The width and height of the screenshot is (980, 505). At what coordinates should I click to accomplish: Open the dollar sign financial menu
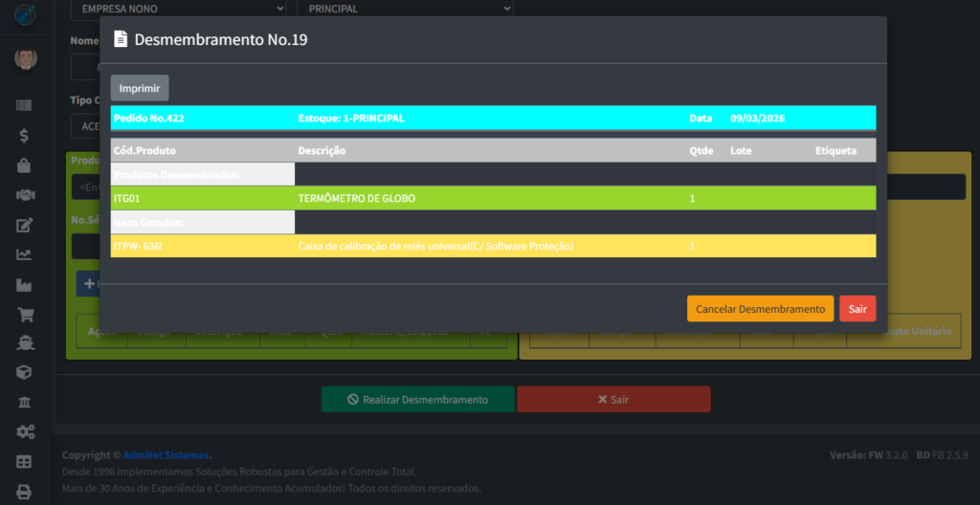tap(25, 136)
